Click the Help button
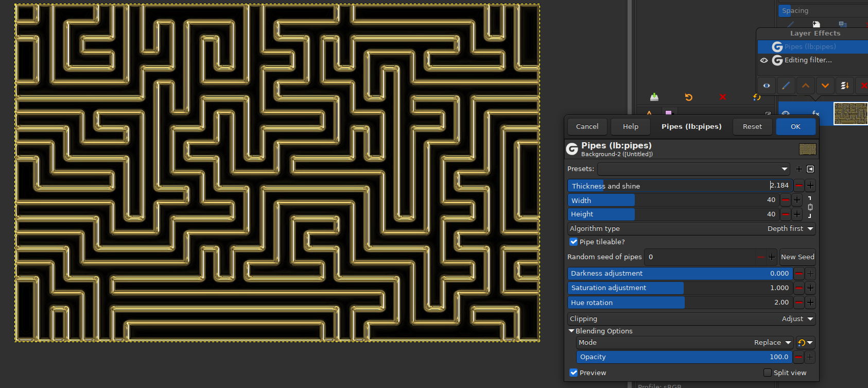The width and height of the screenshot is (868, 388). click(x=631, y=127)
